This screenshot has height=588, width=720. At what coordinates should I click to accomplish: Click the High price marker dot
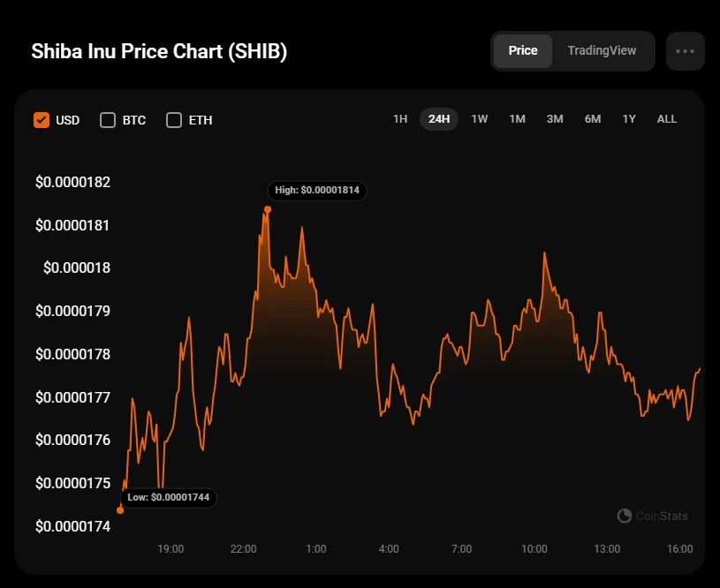click(x=268, y=209)
